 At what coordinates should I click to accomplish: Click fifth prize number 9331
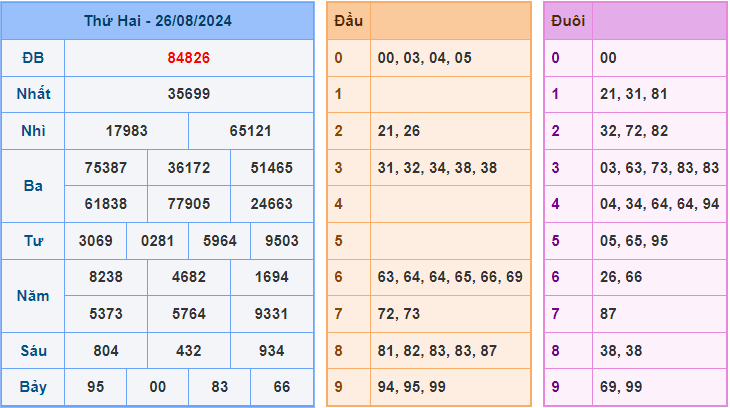click(271, 314)
